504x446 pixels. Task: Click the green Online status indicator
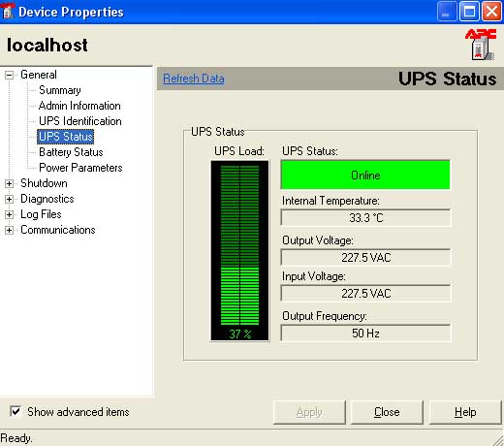point(365,175)
